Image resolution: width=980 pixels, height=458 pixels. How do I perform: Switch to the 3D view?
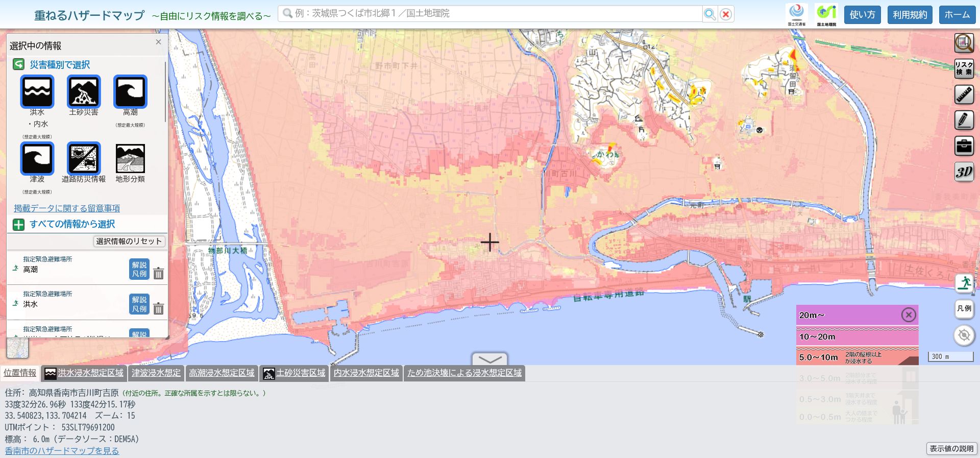tap(964, 172)
